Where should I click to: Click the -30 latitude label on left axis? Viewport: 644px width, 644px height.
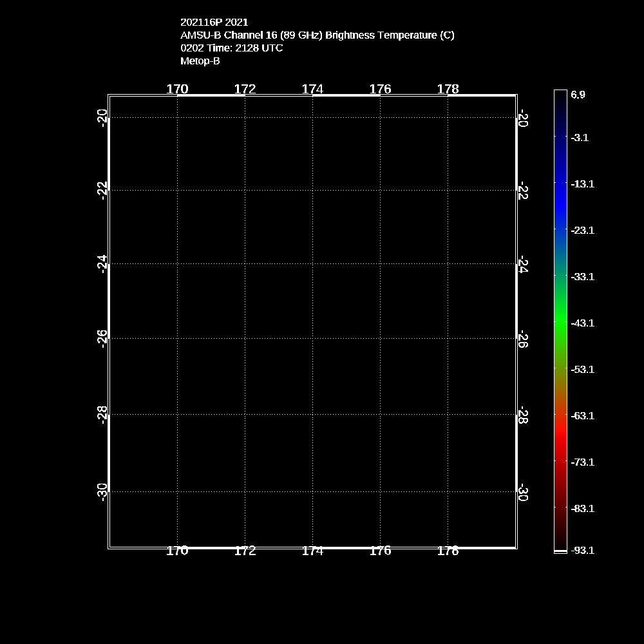102,491
